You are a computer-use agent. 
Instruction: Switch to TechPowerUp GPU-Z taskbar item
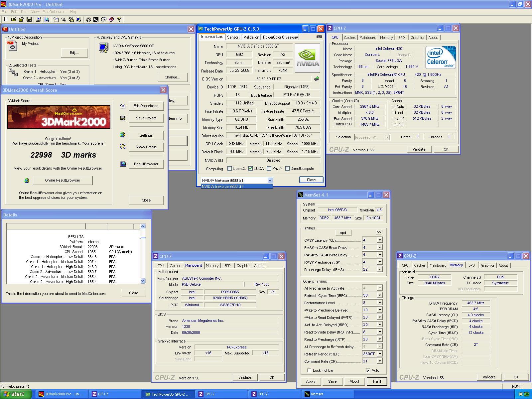tap(169, 394)
